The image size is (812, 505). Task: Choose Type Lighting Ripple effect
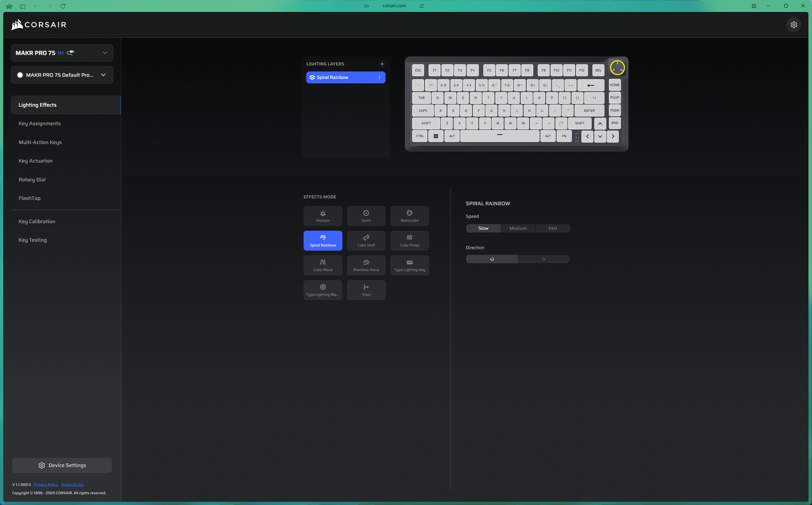(x=323, y=290)
